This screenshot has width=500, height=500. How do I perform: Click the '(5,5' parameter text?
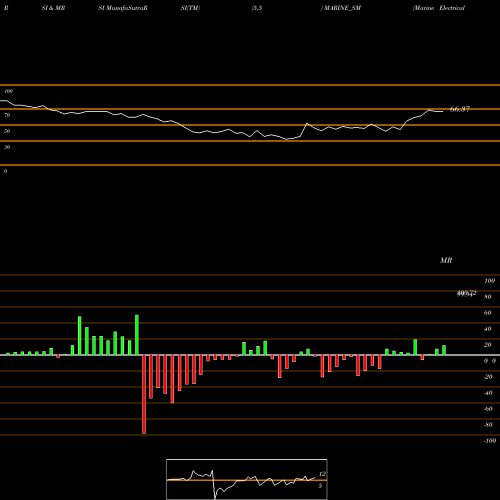tap(257, 8)
